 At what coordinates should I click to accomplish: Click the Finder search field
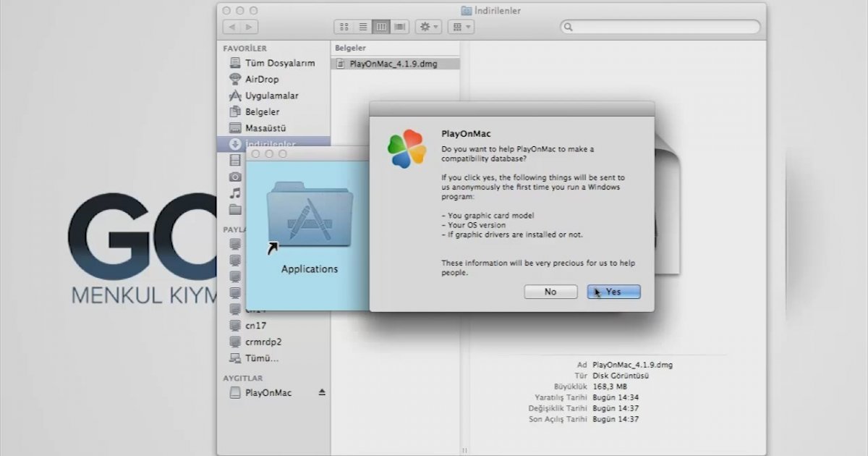(660, 27)
